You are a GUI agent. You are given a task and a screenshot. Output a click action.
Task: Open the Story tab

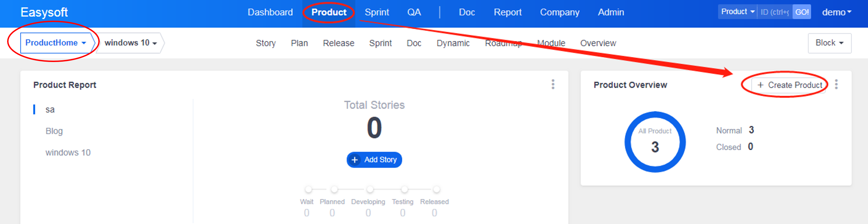pos(266,43)
